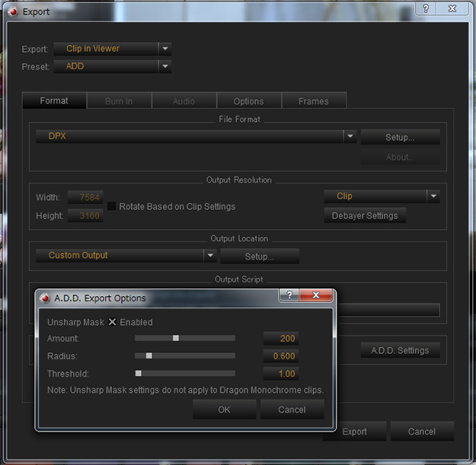Expand the Clip resolution dropdown
The height and width of the screenshot is (465, 476).
(x=433, y=196)
